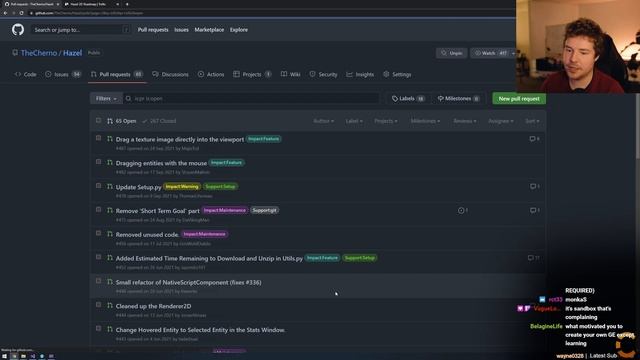This screenshot has height=360, width=640.
Task: Expand the Label filter dropdown
Action: 353,121
